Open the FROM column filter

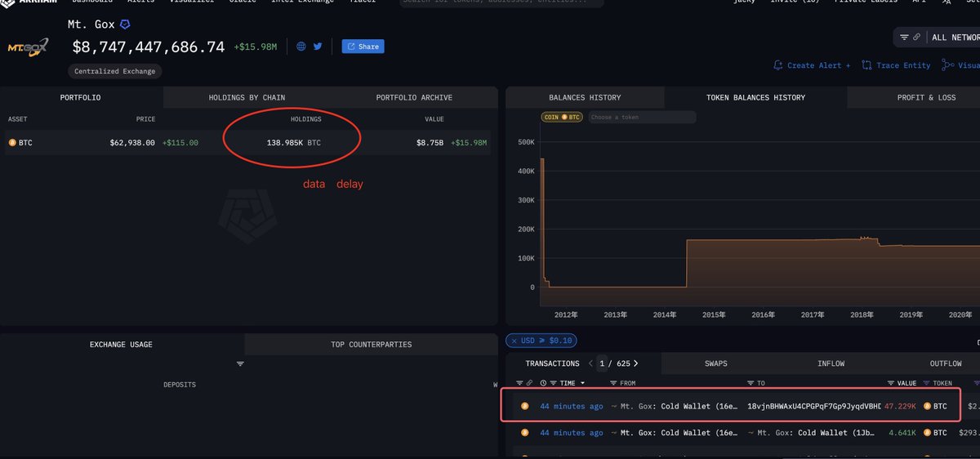click(x=614, y=383)
